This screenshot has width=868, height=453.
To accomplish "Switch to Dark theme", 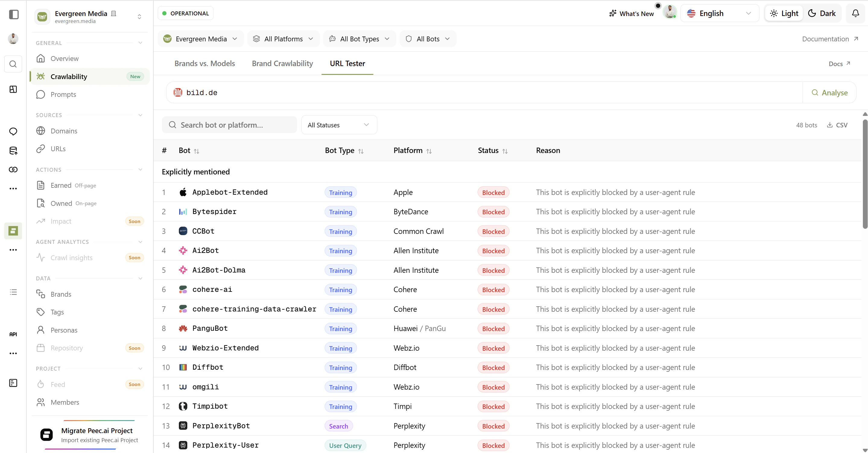I will tap(822, 13).
